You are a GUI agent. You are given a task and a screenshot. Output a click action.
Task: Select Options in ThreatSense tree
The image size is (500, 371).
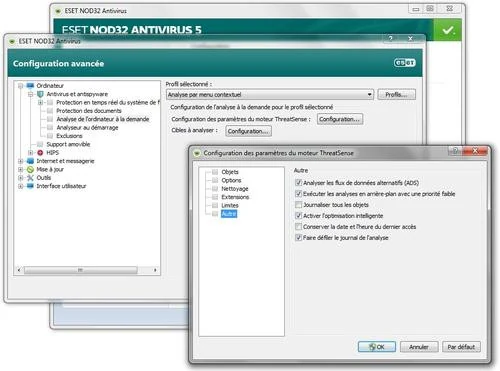pyautogui.click(x=231, y=180)
